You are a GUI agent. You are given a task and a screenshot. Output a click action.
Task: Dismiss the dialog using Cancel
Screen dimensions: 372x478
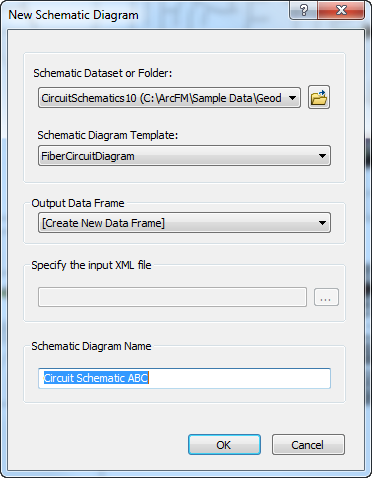tap(308, 445)
